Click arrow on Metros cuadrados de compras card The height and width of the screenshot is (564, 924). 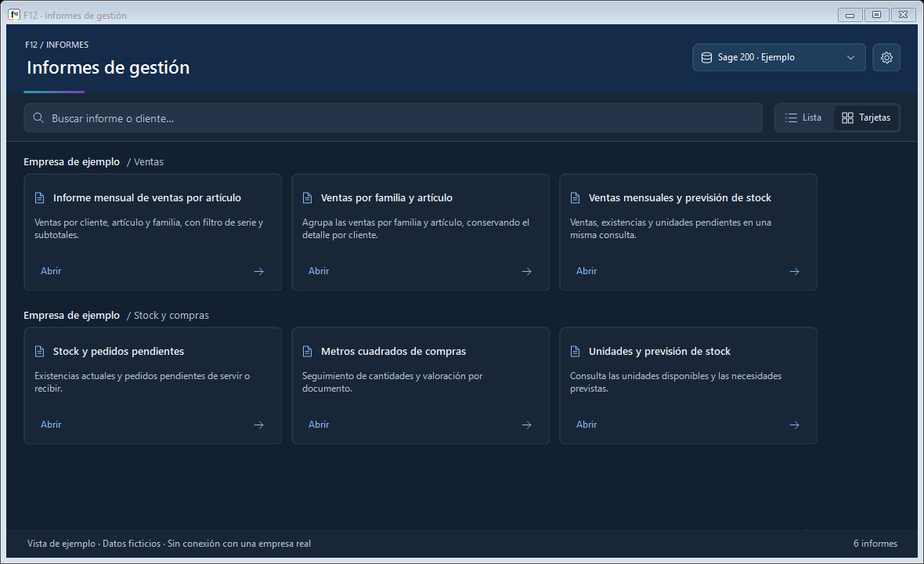(x=526, y=425)
